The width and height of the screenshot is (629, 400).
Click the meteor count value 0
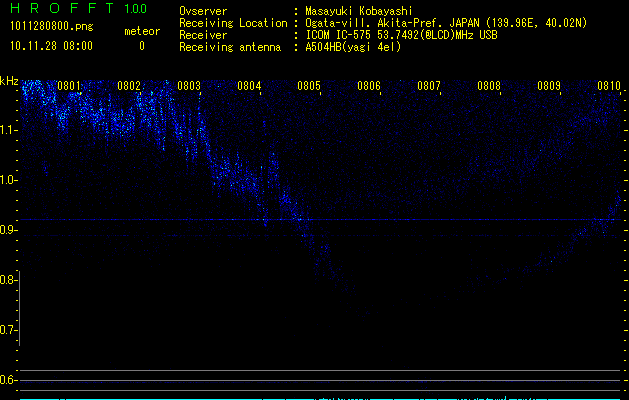(x=142, y=46)
